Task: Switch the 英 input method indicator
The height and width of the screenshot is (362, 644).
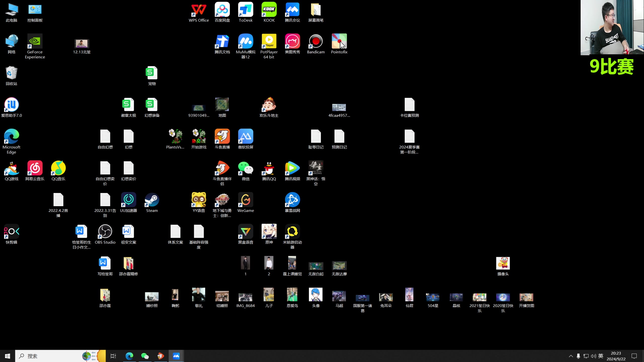Action: pos(601,356)
